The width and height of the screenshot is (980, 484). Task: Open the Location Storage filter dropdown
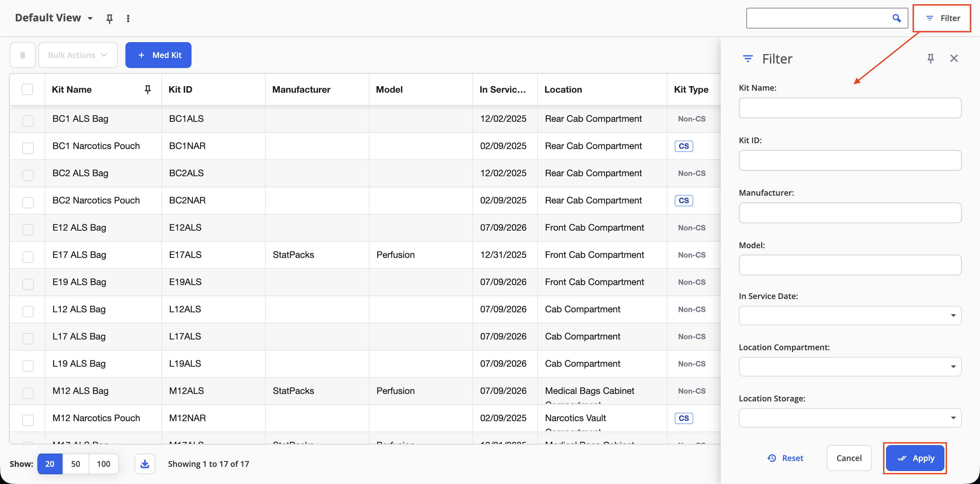click(x=850, y=418)
